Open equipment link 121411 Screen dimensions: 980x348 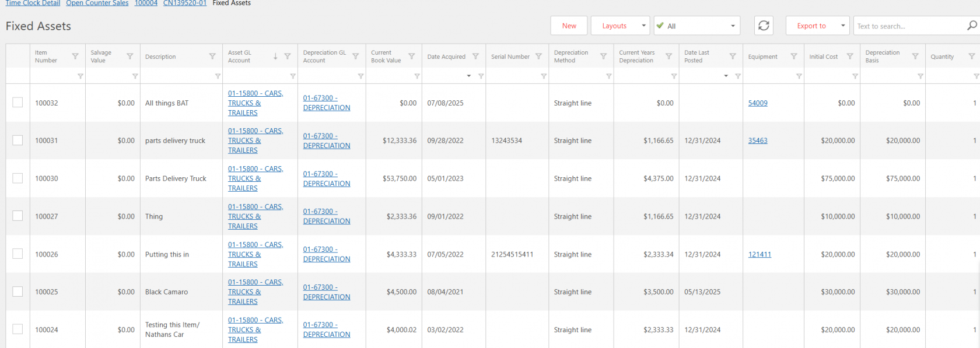pos(759,254)
